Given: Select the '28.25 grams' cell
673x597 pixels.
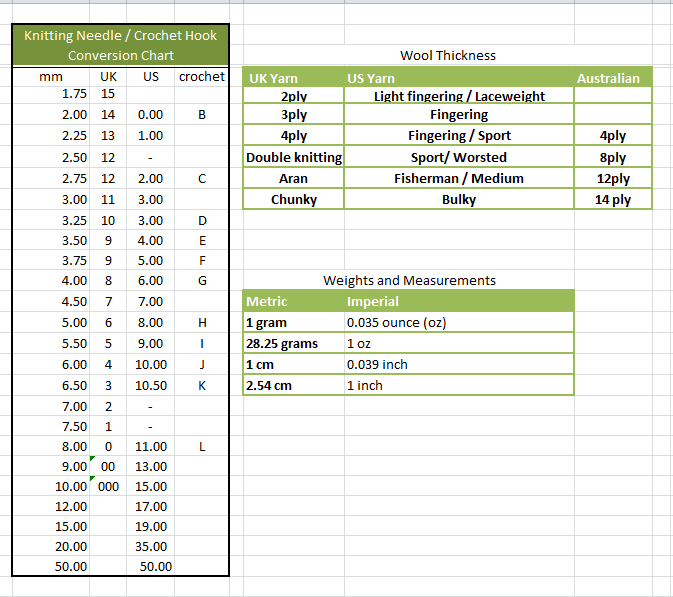Looking at the screenshot, I should 294,343.
